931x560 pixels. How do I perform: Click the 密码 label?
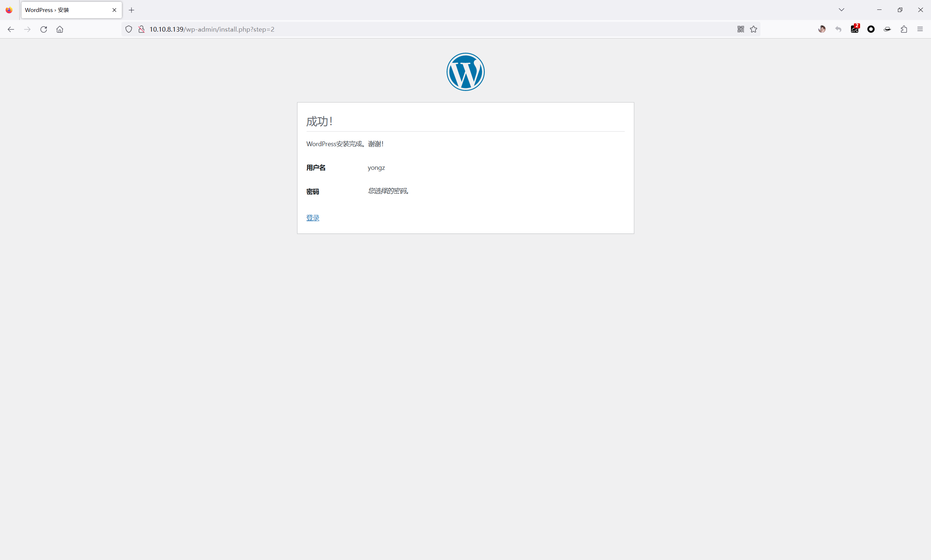pyautogui.click(x=313, y=192)
